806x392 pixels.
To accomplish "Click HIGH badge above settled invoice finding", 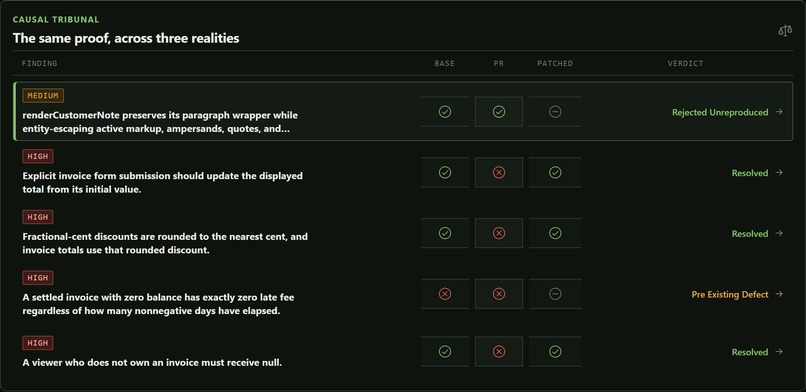I will 38,278.
